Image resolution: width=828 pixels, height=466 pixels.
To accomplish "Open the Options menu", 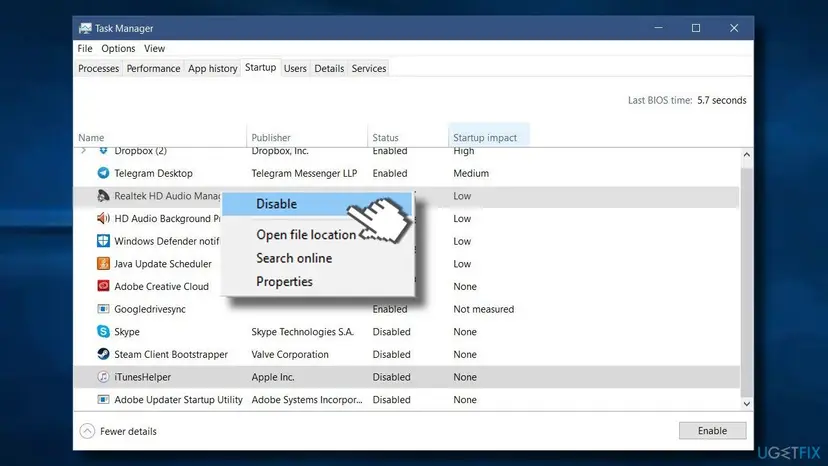I will click(x=118, y=49).
